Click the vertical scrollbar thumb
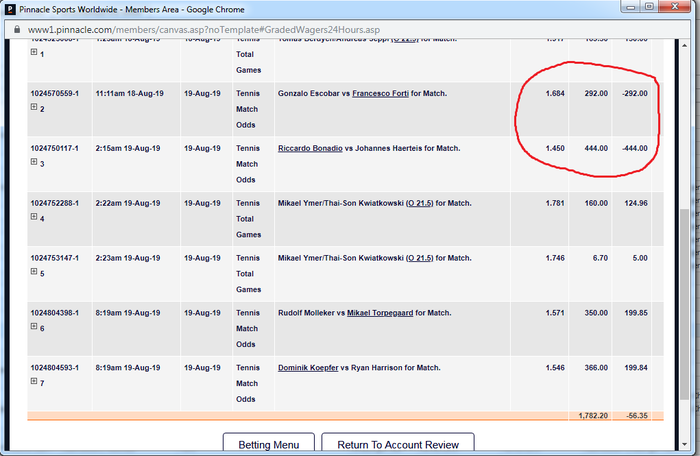 (684, 304)
